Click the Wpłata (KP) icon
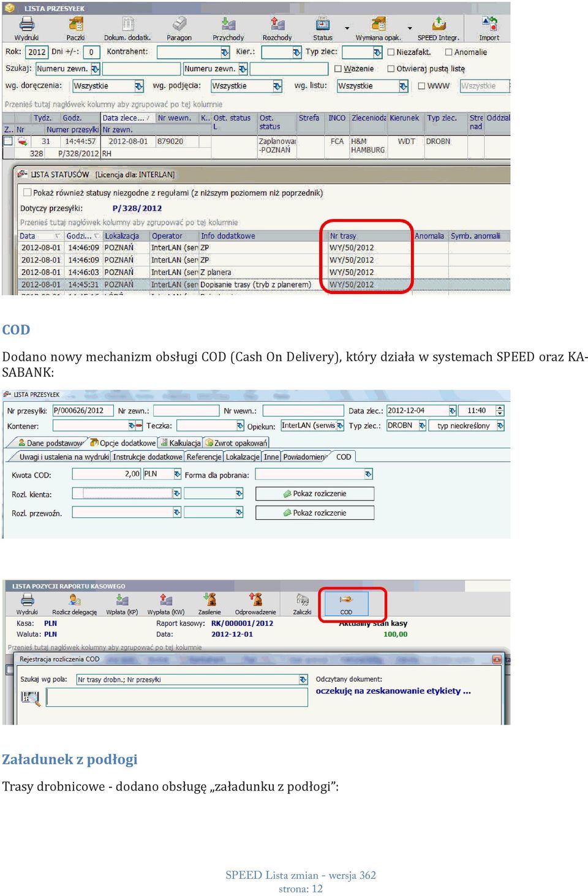 [122, 604]
